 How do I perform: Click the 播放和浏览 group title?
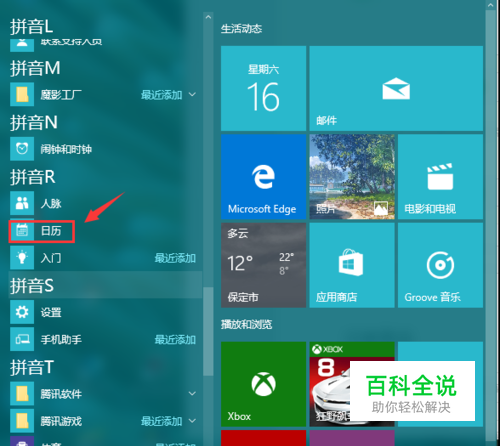coord(246,324)
